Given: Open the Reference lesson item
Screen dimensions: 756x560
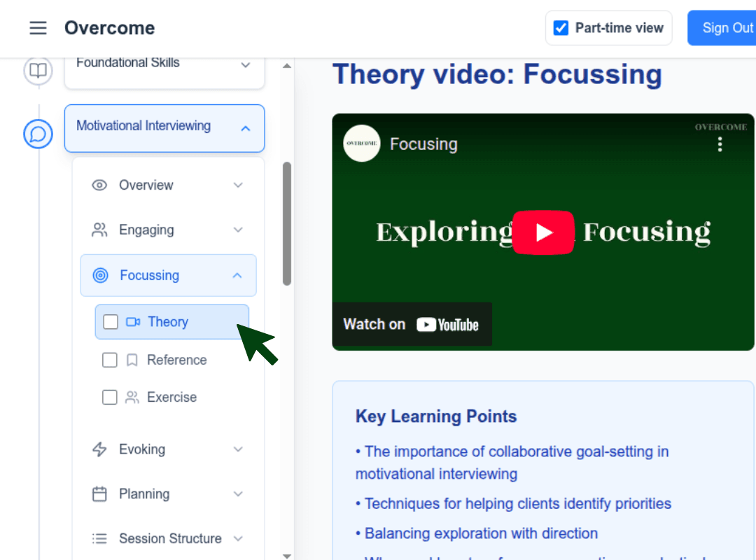Looking at the screenshot, I should [176, 360].
